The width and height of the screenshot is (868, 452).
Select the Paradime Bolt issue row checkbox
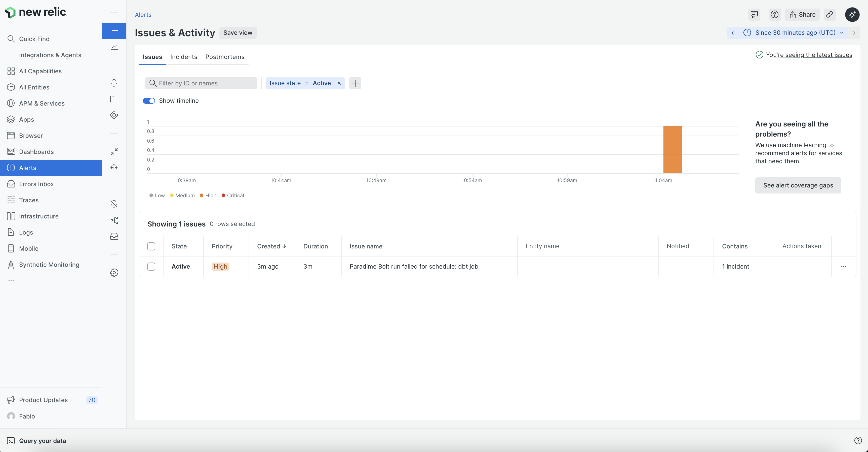151,267
